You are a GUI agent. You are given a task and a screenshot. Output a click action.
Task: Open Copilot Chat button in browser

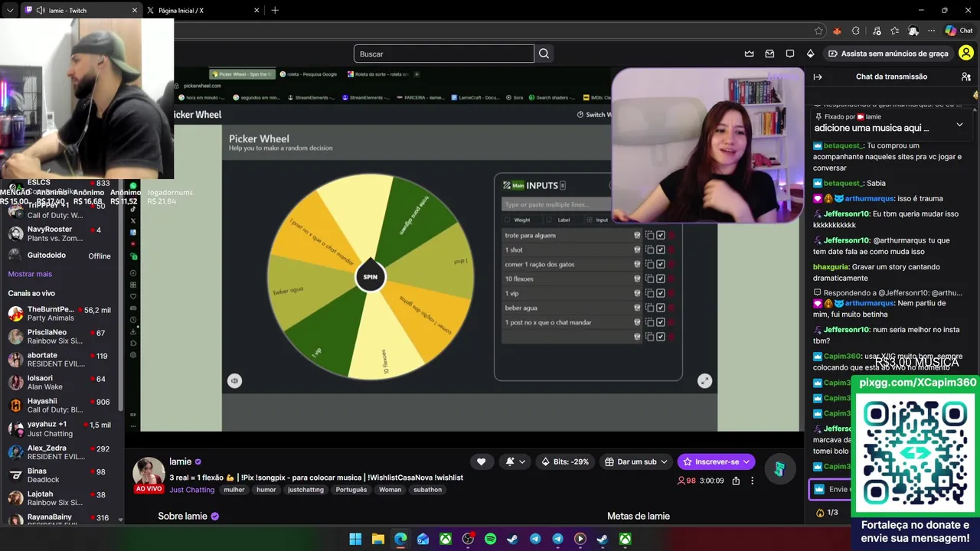point(959,31)
